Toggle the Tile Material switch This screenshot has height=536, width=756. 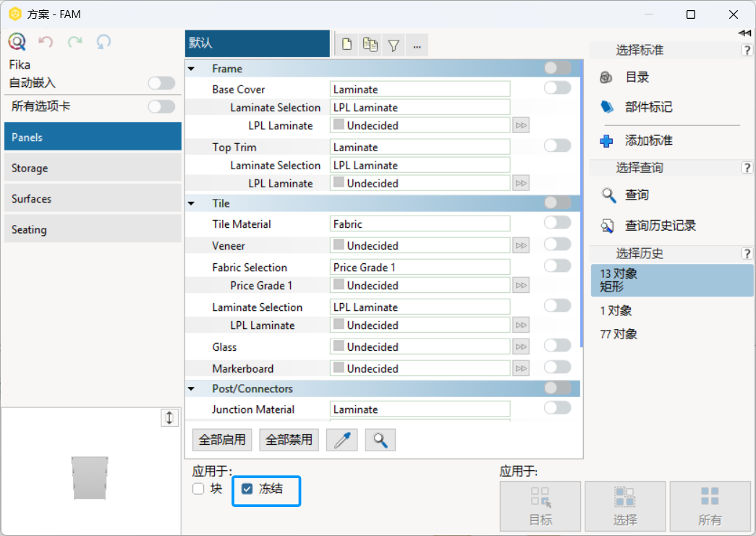coord(557,222)
